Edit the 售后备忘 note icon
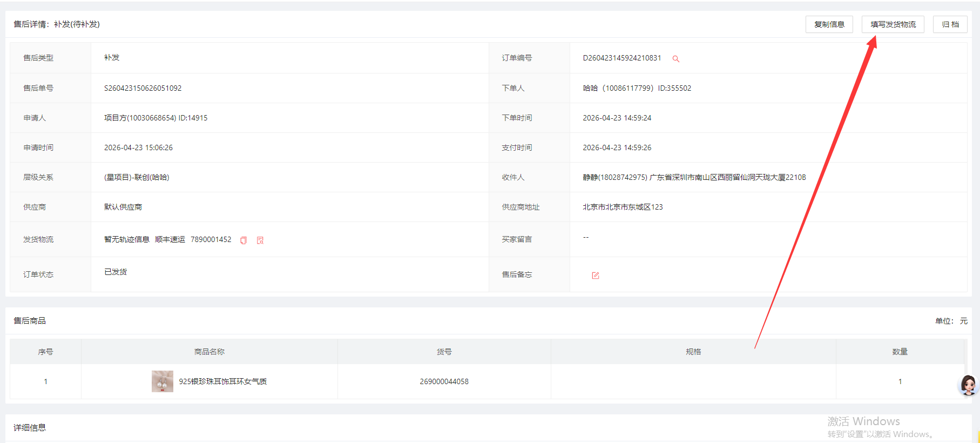Screen dimensions: 980x443 click(x=596, y=276)
